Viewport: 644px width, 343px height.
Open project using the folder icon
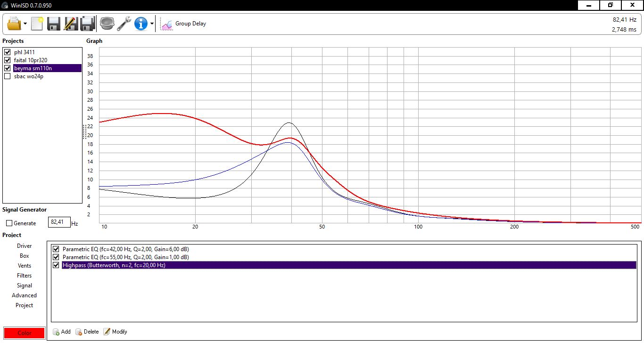(x=14, y=23)
